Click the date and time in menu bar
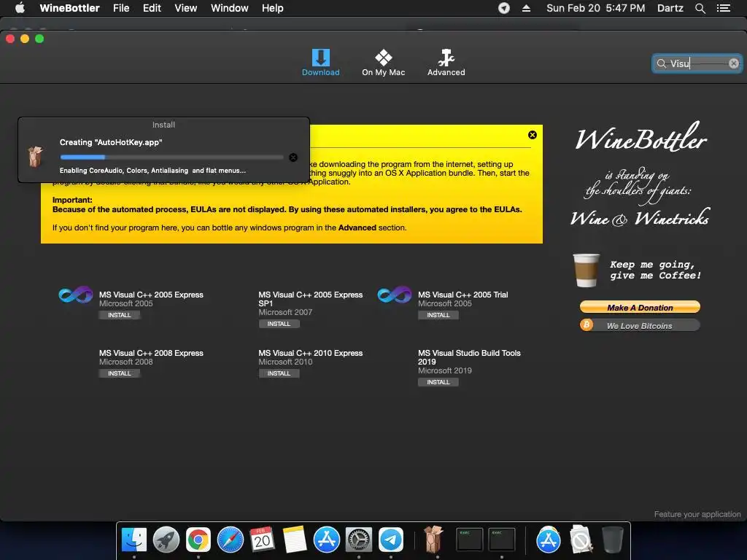 click(595, 8)
